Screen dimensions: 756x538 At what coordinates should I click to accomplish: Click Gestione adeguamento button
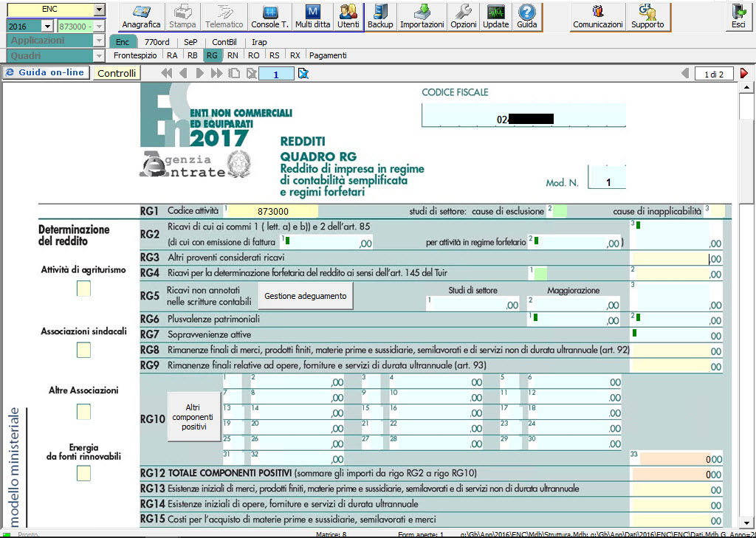point(306,296)
